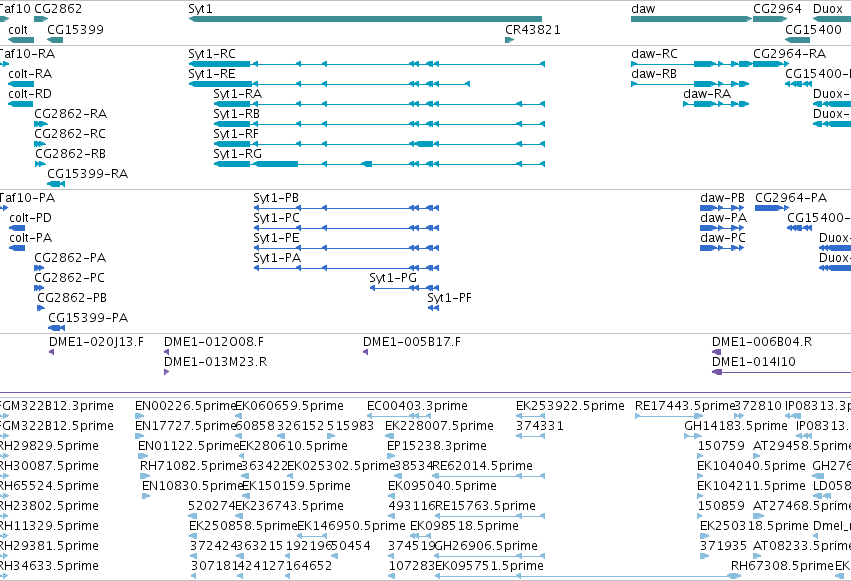Select transcript CG15399-RA label
Screen dimensions: 851x581
click(87, 174)
